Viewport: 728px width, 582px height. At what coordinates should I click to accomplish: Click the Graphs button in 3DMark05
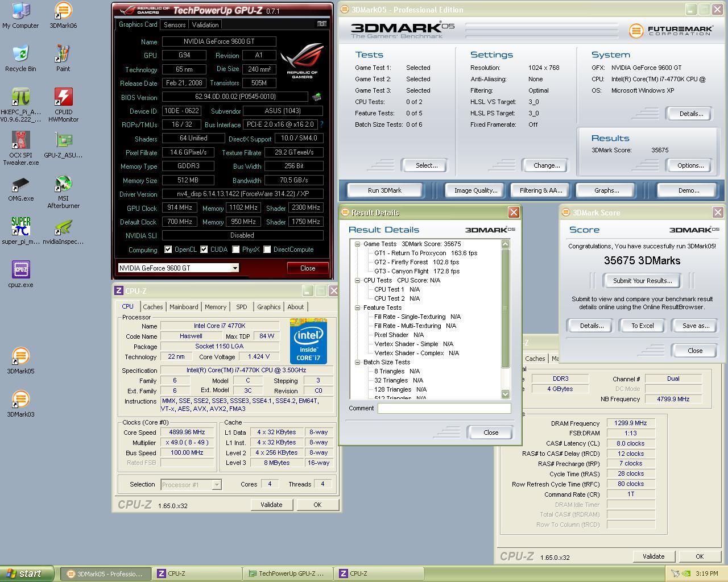[606, 190]
